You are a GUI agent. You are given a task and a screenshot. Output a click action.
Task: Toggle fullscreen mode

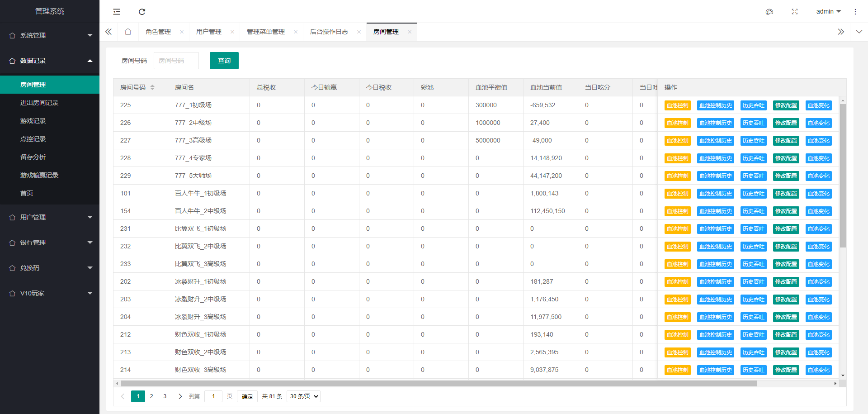click(x=795, y=11)
